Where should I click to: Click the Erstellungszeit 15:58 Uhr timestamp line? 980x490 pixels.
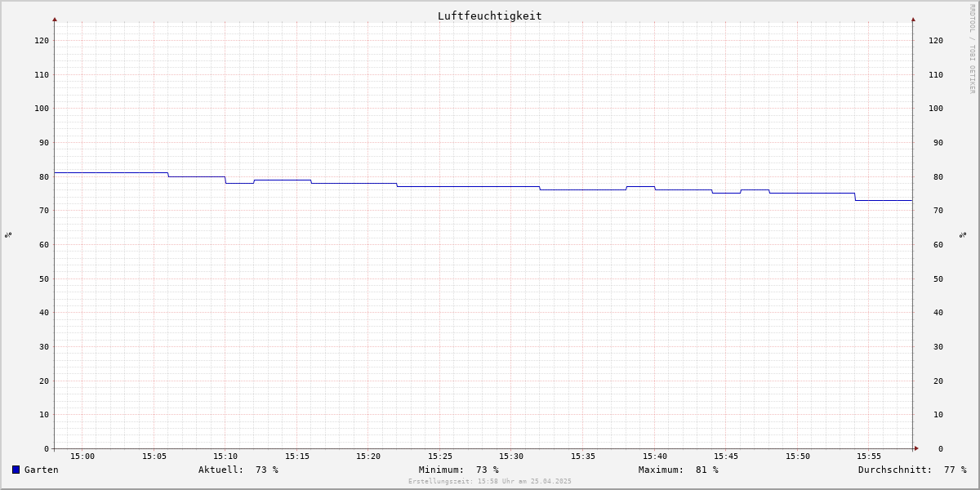[490, 481]
